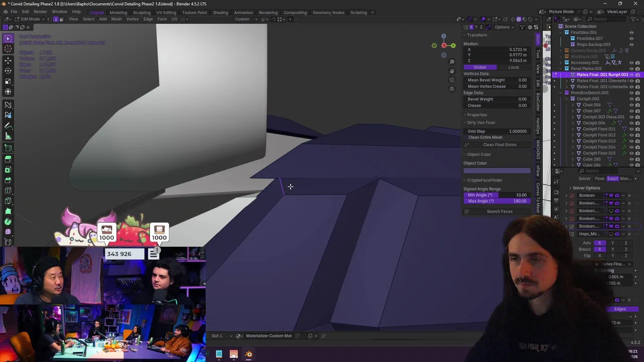Toggle visibility of Plates Final .001 Rumpf.003
This screenshot has width=644, height=362.
click(x=631, y=74)
